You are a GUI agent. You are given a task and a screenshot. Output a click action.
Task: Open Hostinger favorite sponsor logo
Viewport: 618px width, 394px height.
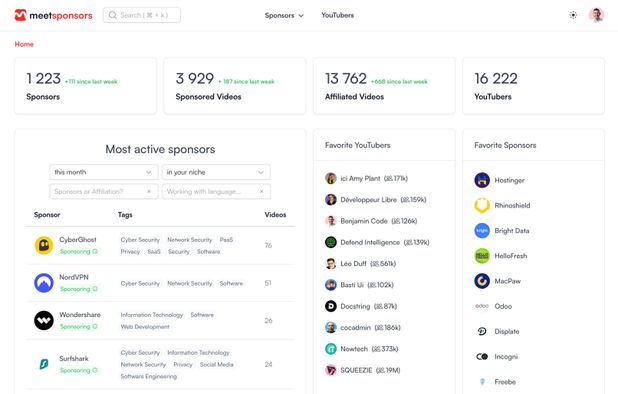[x=482, y=180]
